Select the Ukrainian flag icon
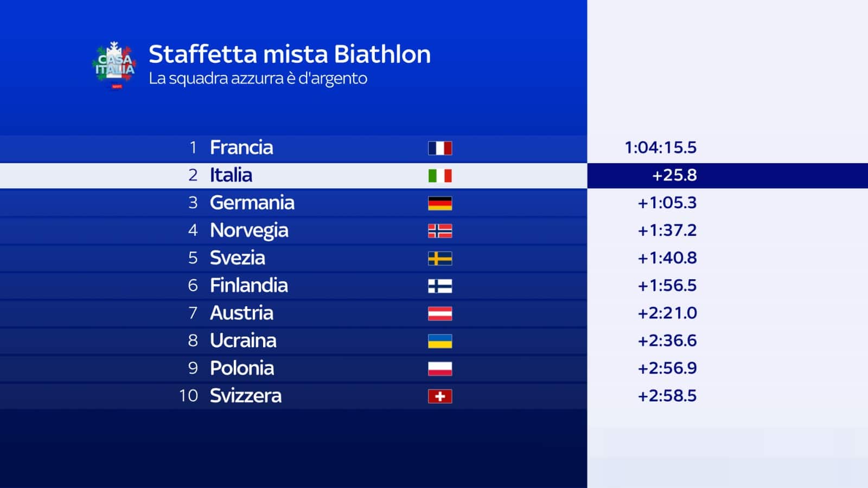 click(439, 341)
